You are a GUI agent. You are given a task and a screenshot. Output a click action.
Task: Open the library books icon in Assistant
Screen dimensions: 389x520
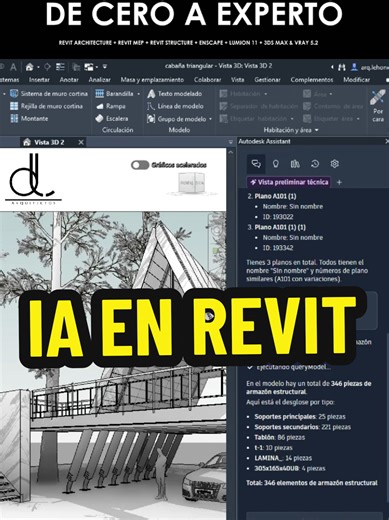[295, 164]
